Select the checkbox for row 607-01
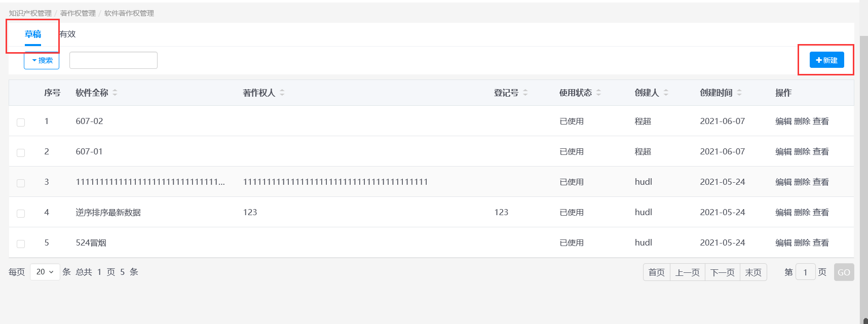This screenshot has height=324, width=868. coord(21,152)
